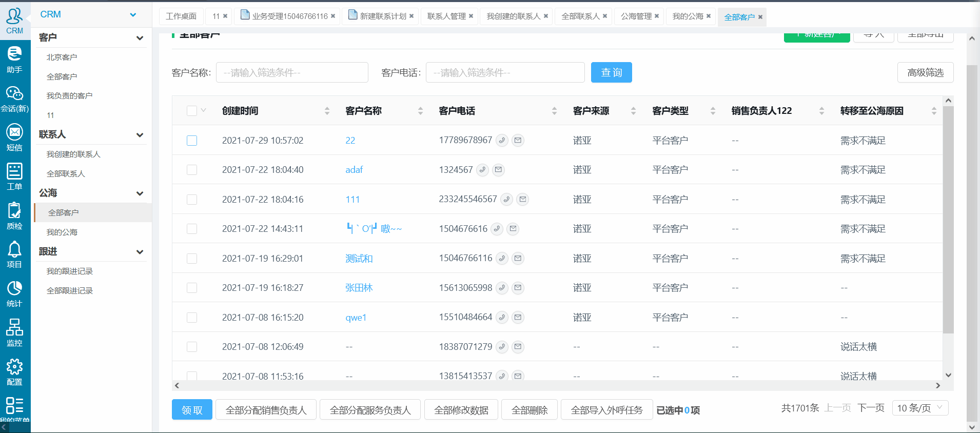
Task: Collapse the 公海 section in the sidebar
Action: click(140, 193)
